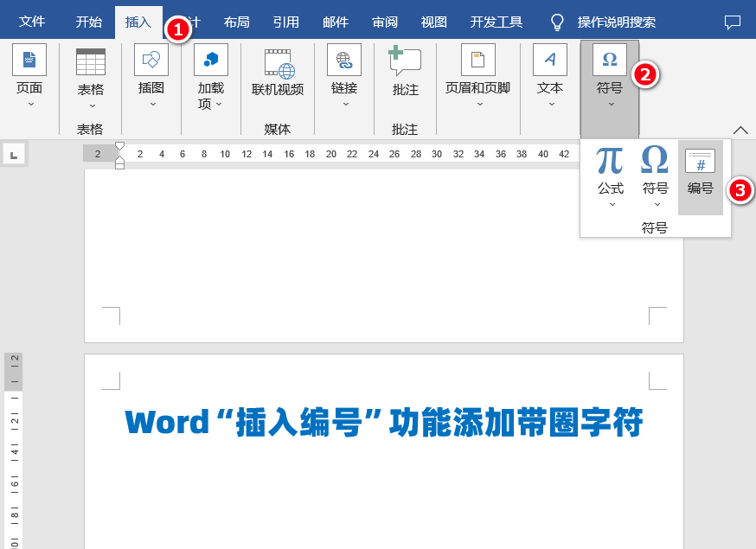This screenshot has width=756, height=549.
Task: Click ruler mark 20 on horizontal ruler
Action: point(330,154)
